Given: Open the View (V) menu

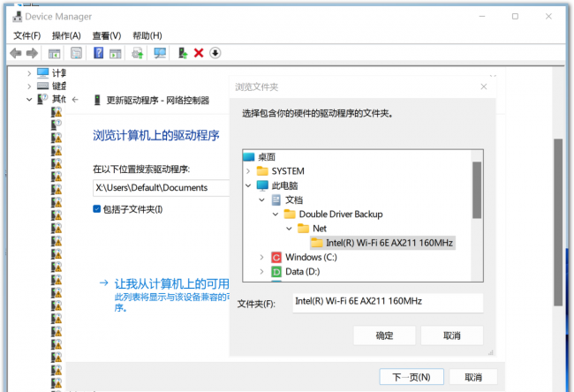Looking at the screenshot, I should pos(107,35).
